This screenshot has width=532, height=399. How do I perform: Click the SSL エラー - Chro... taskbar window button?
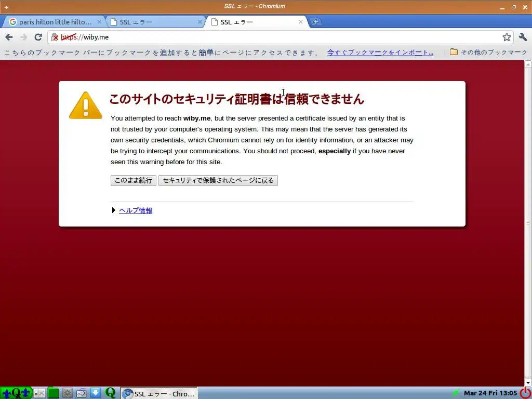(x=159, y=393)
